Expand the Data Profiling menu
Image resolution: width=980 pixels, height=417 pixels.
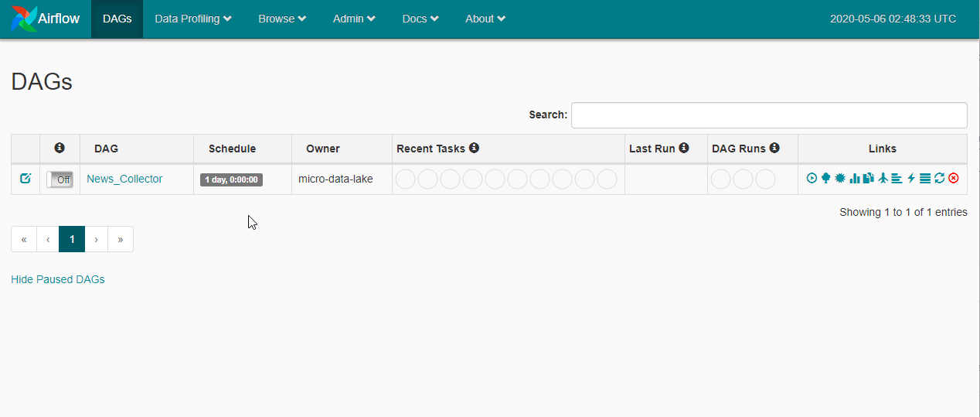193,19
